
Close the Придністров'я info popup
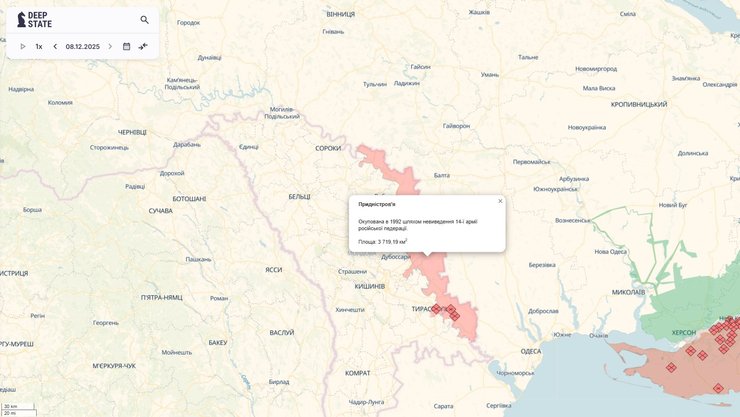(500, 201)
